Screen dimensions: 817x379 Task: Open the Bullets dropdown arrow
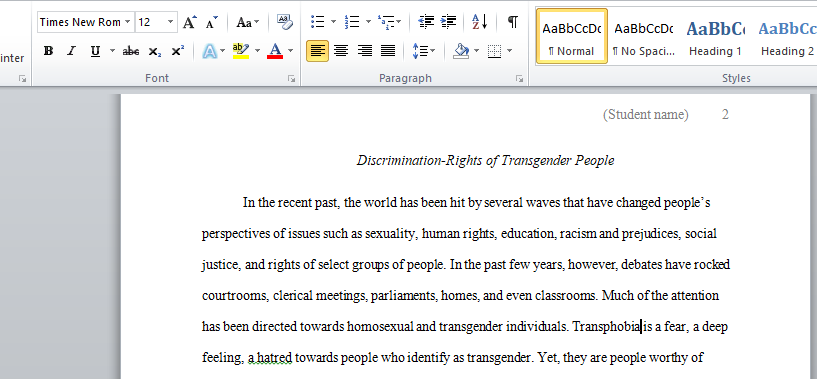(x=333, y=22)
